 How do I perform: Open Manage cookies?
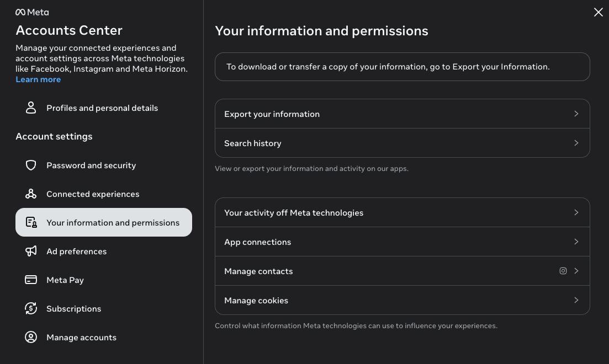403,300
